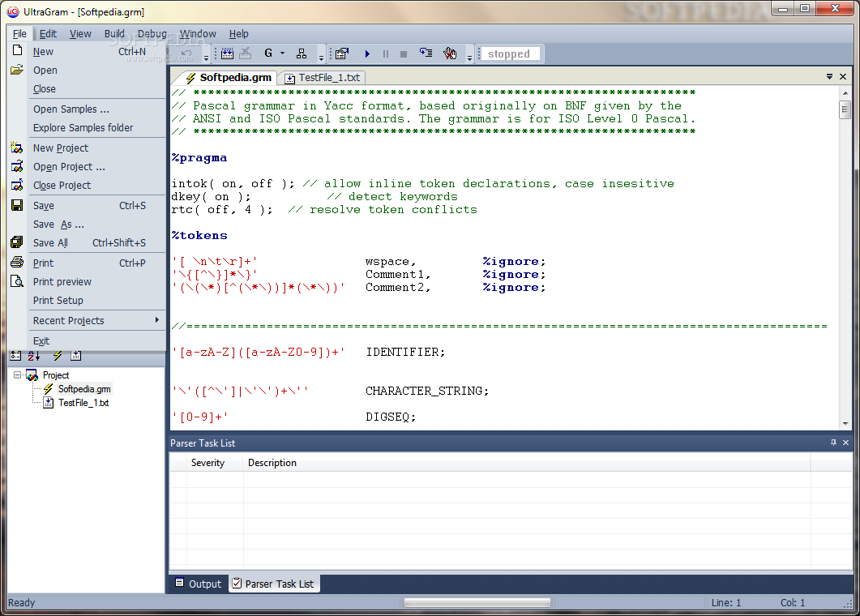This screenshot has height=616, width=860.
Task: Click the Open Project icon in File menu
Action: tap(17, 166)
